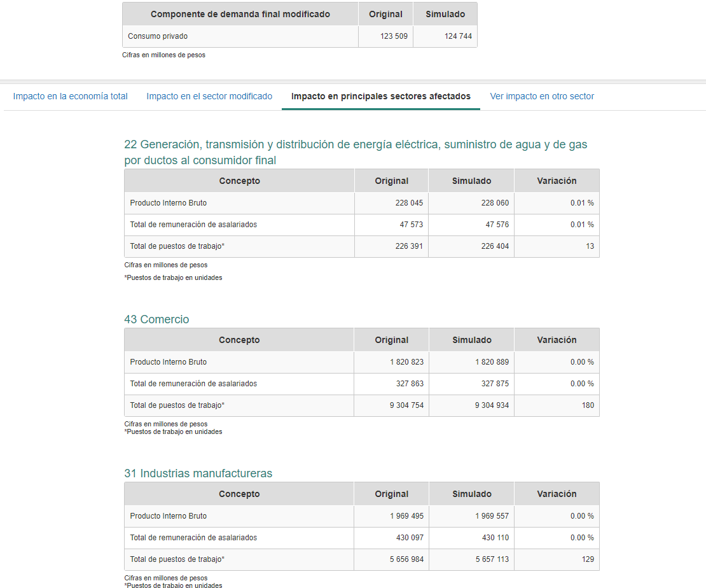Click the sector 22 energía eléctrica heading
The image size is (706, 588).
click(x=356, y=152)
